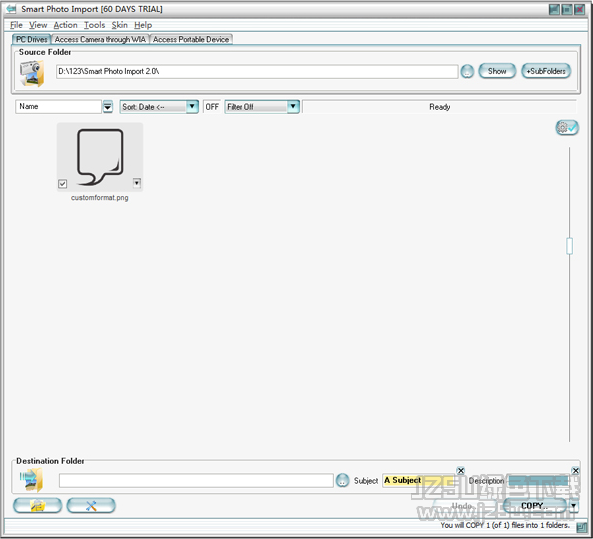Maximize the Smart Photo Import window
Image resolution: width=593 pixels, height=539 pixels.
click(567, 9)
